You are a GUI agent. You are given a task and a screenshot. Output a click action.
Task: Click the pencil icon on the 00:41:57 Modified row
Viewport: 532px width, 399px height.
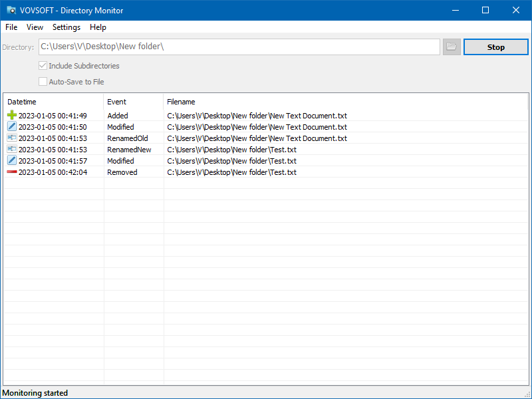coord(11,160)
